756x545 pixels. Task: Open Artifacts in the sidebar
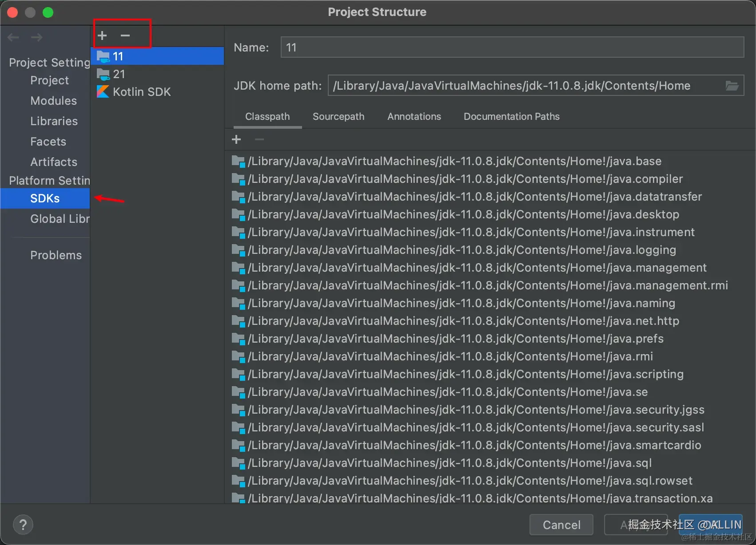53,162
